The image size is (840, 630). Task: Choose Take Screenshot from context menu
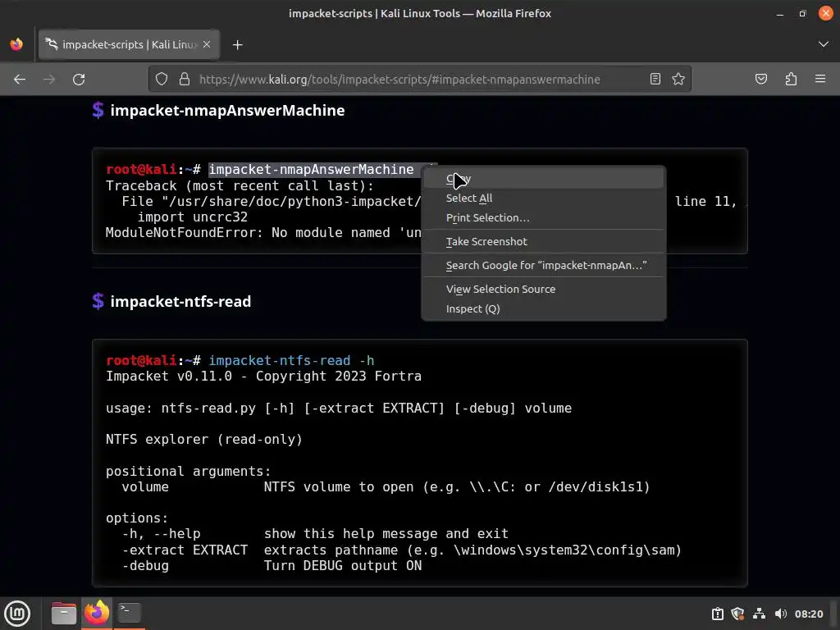(x=544, y=242)
